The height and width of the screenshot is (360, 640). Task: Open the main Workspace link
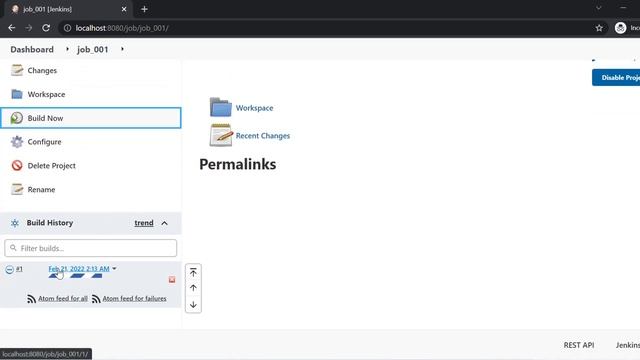tap(254, 108)
